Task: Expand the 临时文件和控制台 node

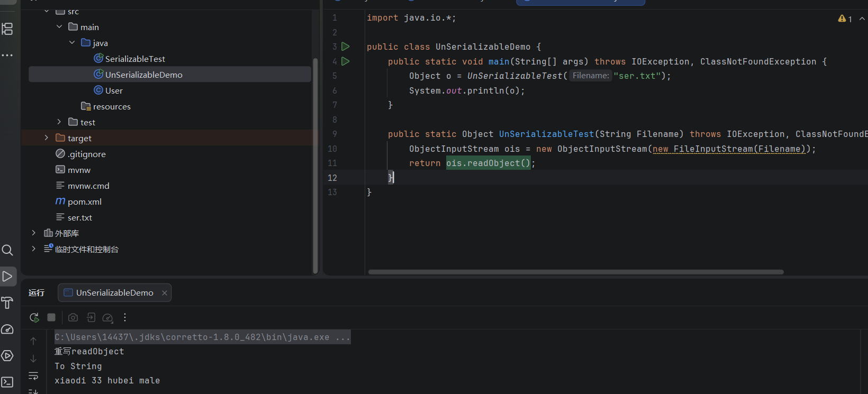Action: pyautogui.click(x=34, y=249)
